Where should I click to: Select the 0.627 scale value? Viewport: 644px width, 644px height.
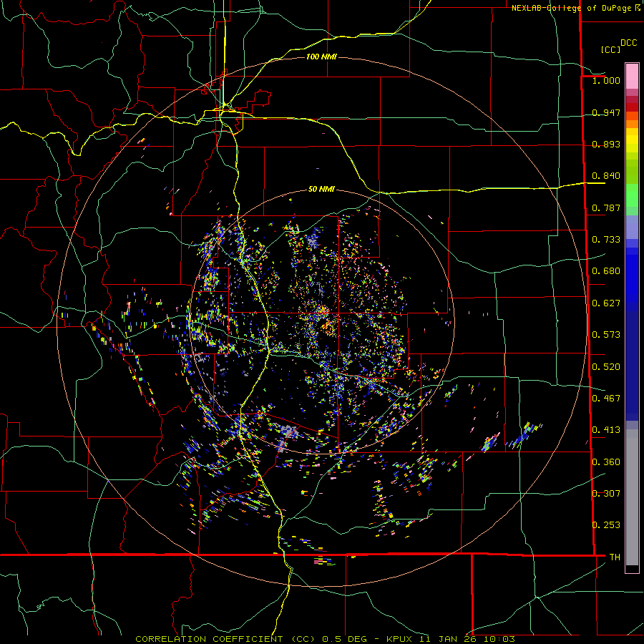pos(606,303)
